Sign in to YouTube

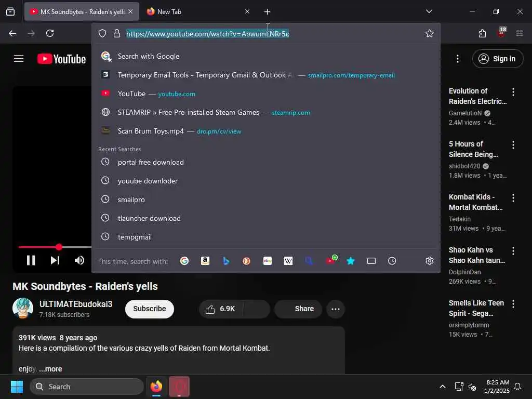(x=497, y=59)
